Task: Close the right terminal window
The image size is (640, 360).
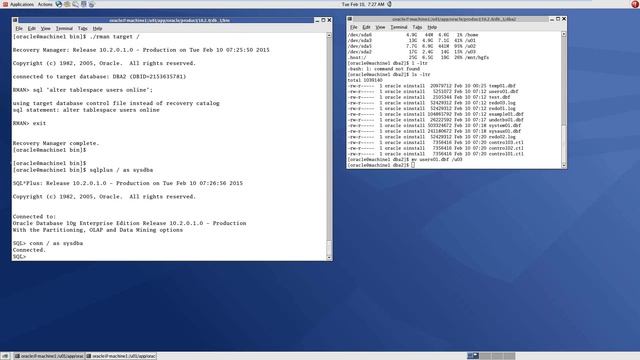Action: [x=564, y=19]
